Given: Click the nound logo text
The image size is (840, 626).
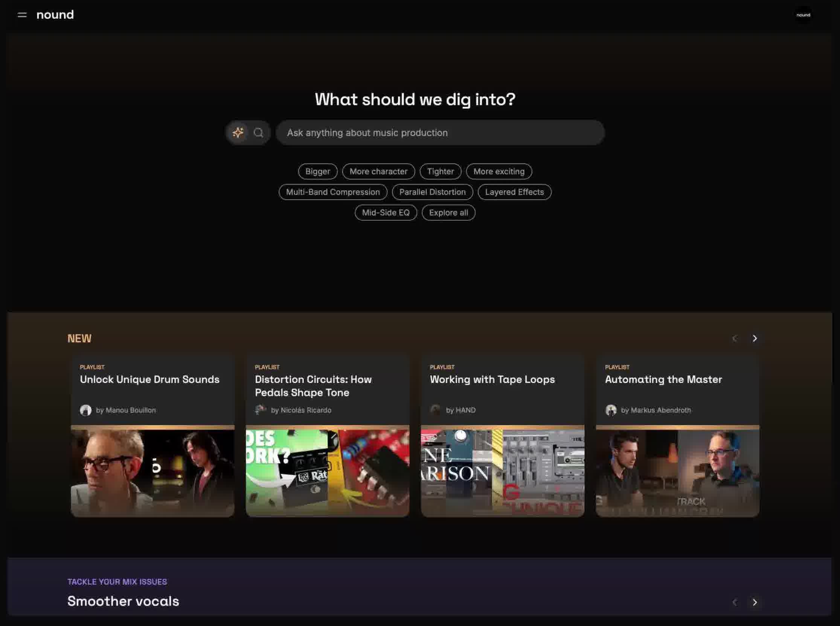Looking at the screenshot, I should point(55,15).
